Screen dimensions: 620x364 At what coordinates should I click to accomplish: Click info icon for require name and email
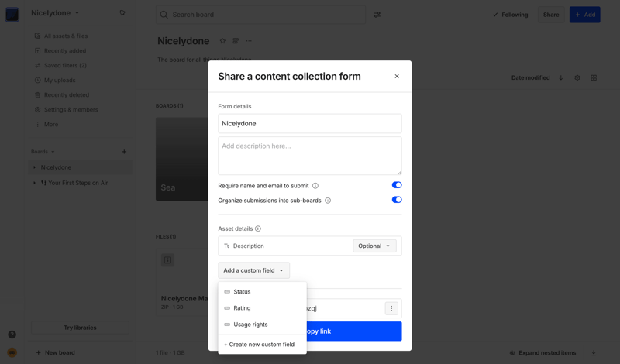315,186
